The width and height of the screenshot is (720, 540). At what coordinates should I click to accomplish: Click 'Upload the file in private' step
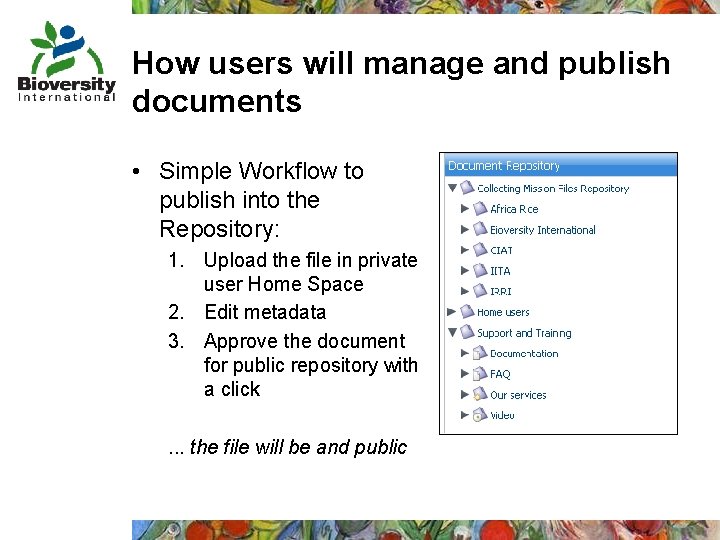click(x=310, y=272)
